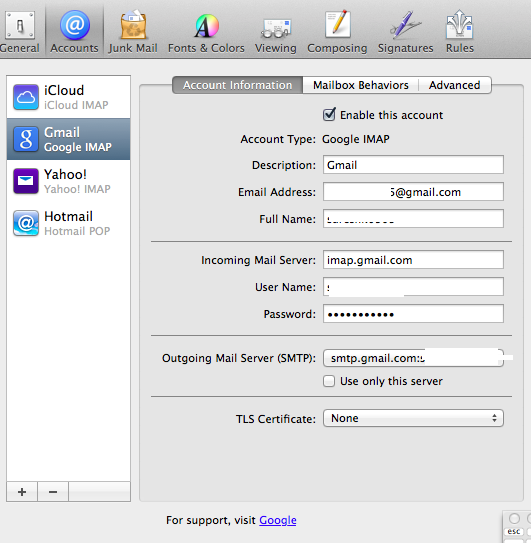Click the User Name field
The width and height of the screenshot is (531, 543).
pos(413,286)
